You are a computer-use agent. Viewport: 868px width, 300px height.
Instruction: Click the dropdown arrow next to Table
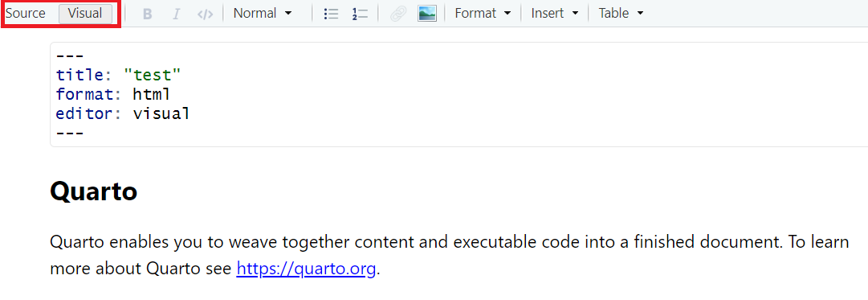click(641, 14)
